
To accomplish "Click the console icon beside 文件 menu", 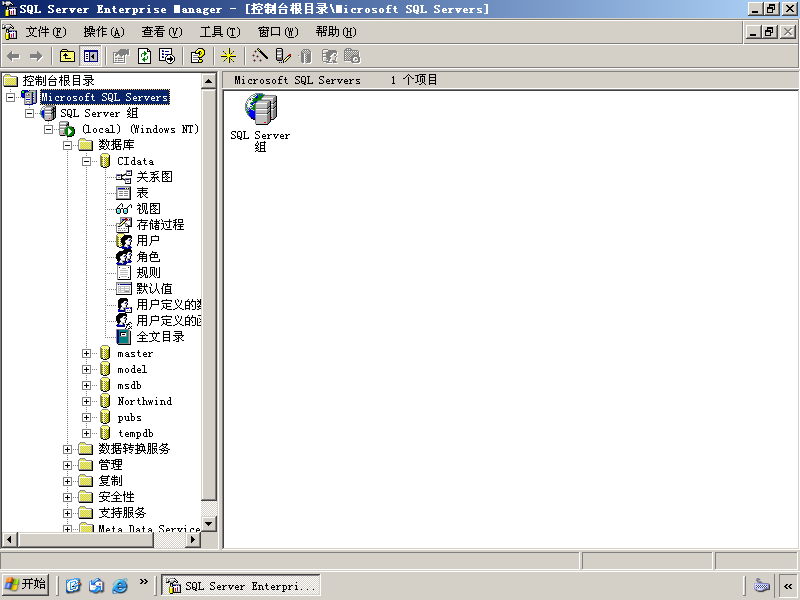I will [10, 32].
